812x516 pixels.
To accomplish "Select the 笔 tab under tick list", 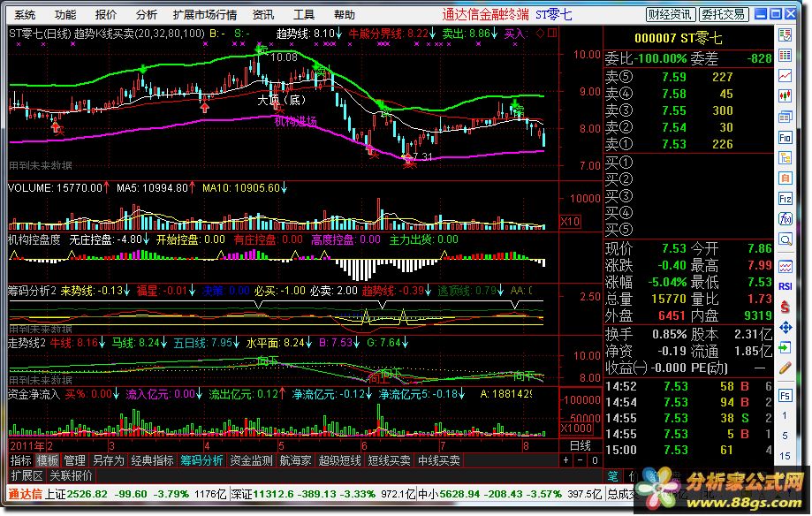I will [x=612, y=475].
